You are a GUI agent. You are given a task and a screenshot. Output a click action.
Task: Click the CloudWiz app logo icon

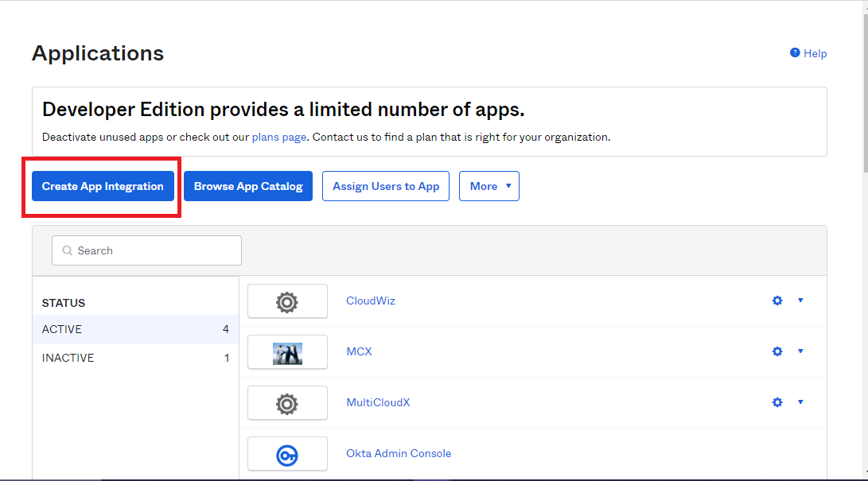(x=287, y=302)
